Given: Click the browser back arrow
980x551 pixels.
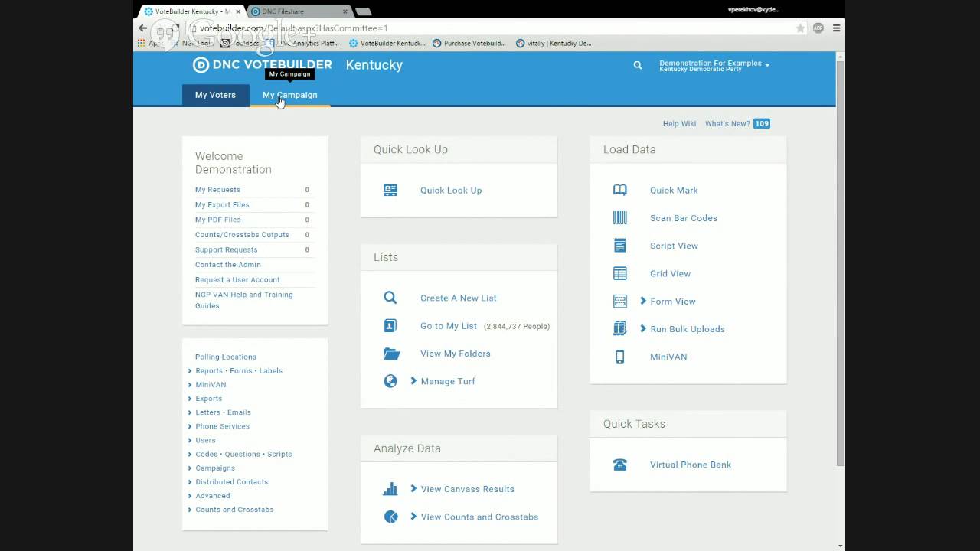Looking at the screenshot, I should [142, 28].
